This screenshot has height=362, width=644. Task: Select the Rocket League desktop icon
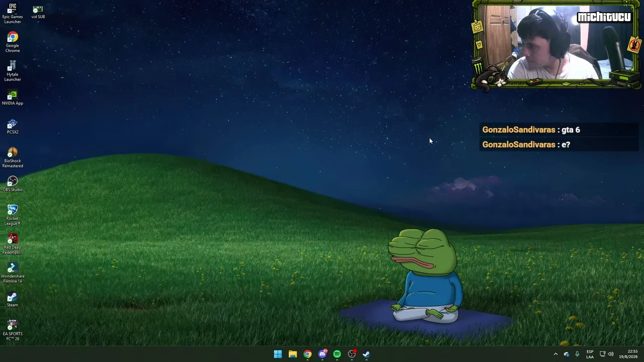click(x=13, y=215)
